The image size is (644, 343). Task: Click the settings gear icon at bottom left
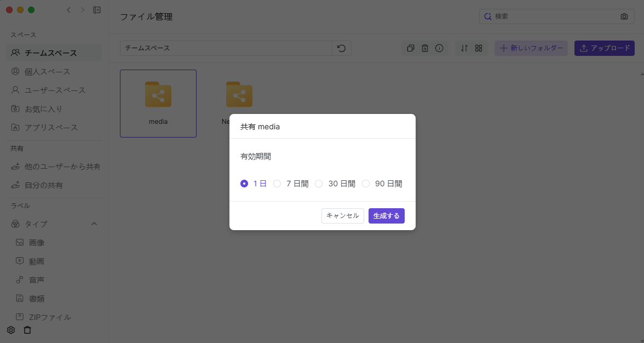11,330
